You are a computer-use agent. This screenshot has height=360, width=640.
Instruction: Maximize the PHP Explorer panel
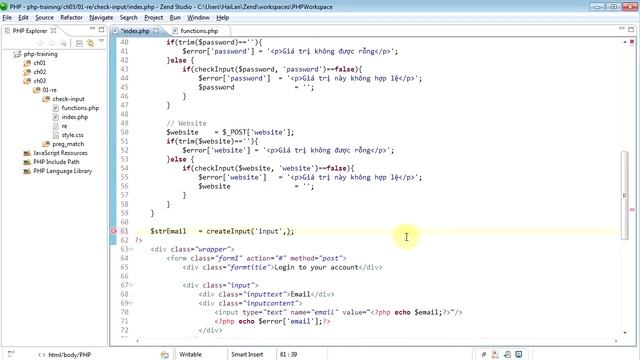(x=101, y=29)
